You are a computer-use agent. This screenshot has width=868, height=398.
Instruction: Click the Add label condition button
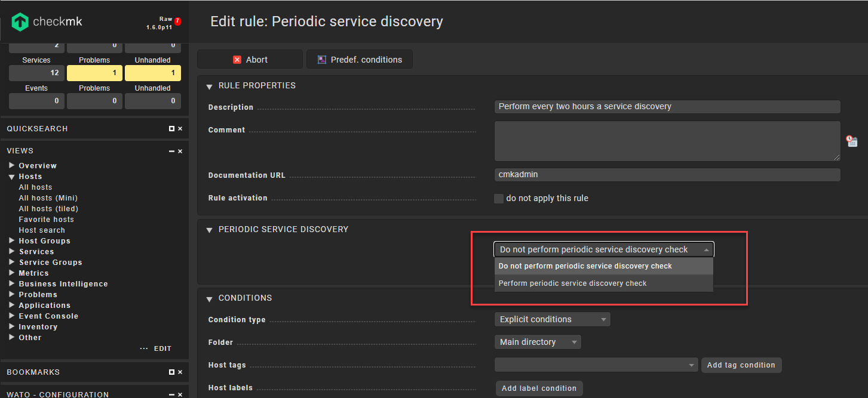coord(539,388)
